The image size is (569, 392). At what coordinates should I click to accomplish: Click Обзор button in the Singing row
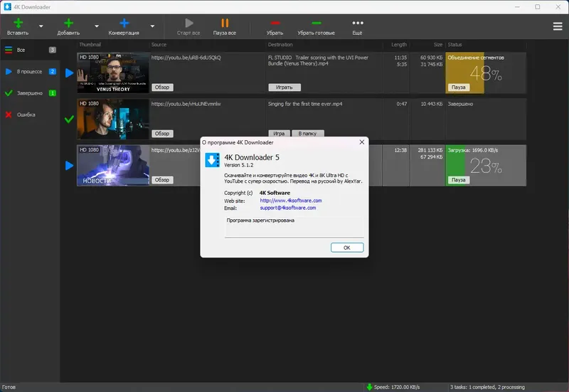coord(162,134)
